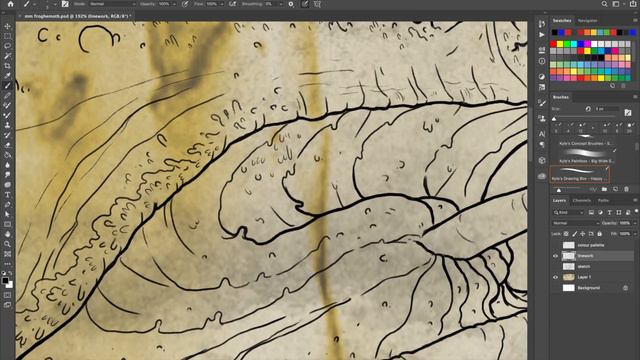
Task: Open the layer filter Kind dropdown
Action: [569, 212]
